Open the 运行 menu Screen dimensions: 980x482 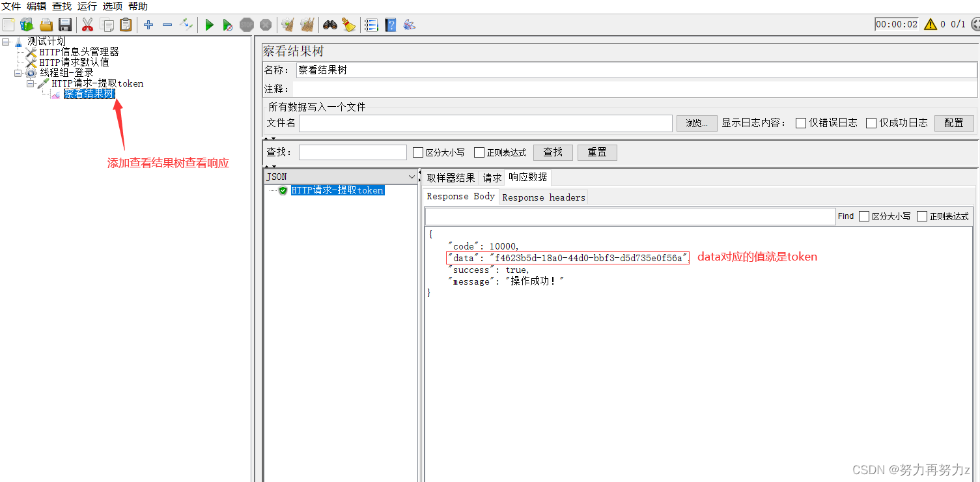[x=87, y=6]
